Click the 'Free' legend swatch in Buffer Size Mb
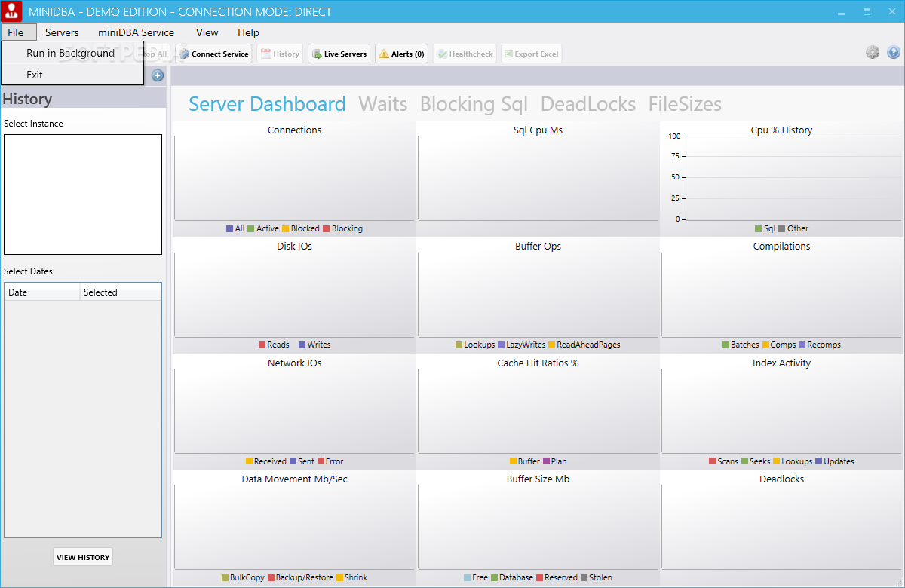Screen dimensions: 905x588 pos(467,577)
